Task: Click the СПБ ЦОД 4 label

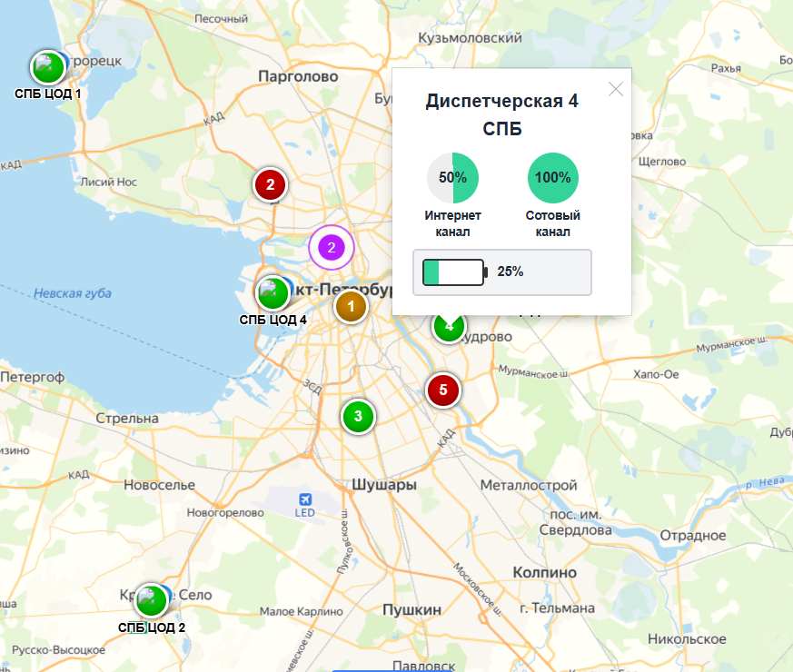Action: click(273, 320)
